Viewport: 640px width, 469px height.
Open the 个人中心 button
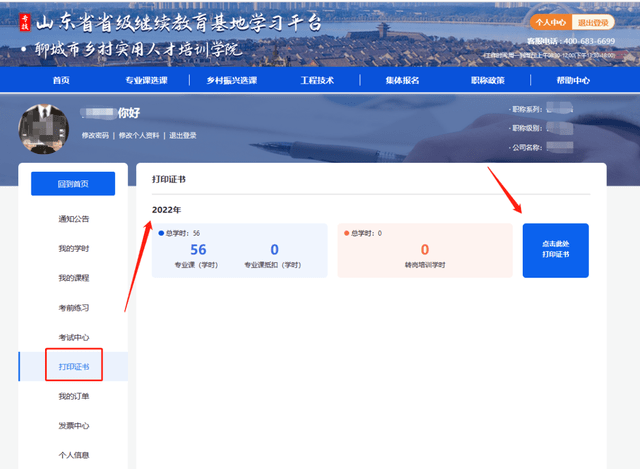pyautogui.click(x=551, y=22)
